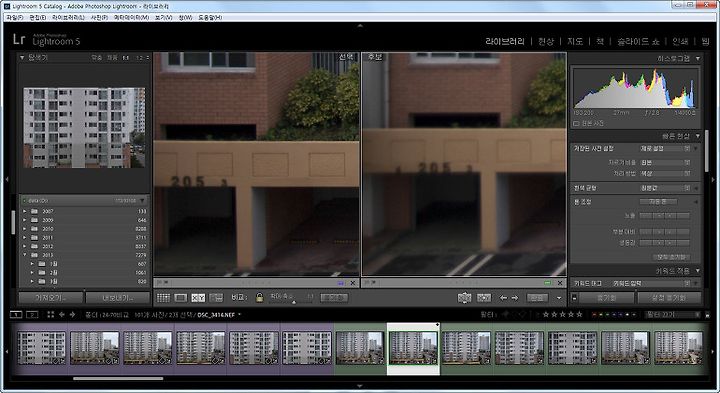Screen dimensions: 720x393
Task: Filter by yellow color label
Action: (x=602, y=315)
